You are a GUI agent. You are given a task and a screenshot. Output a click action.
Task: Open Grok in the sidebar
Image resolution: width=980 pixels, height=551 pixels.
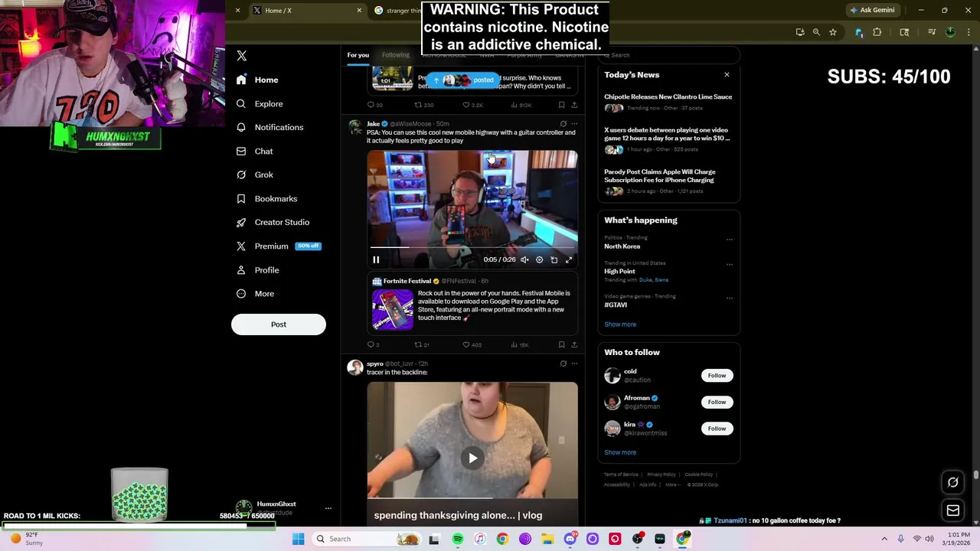pos(255,174)
